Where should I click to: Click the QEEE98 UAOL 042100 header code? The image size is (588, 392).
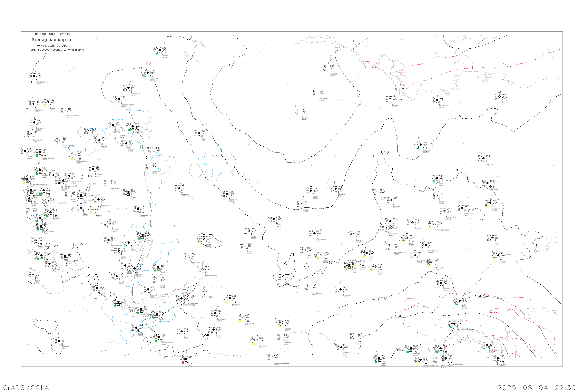[x=53, y=34]
